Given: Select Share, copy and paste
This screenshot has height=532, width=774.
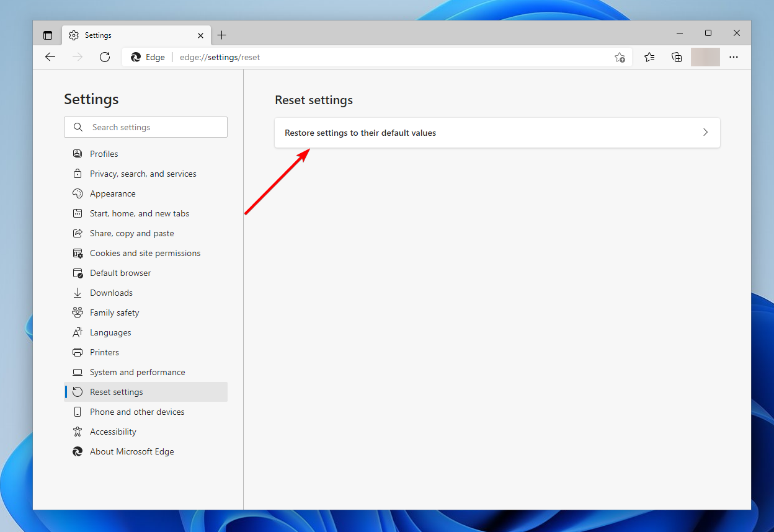Looking at the screenshot, I should pyautogui.click(x=146, y=233).
